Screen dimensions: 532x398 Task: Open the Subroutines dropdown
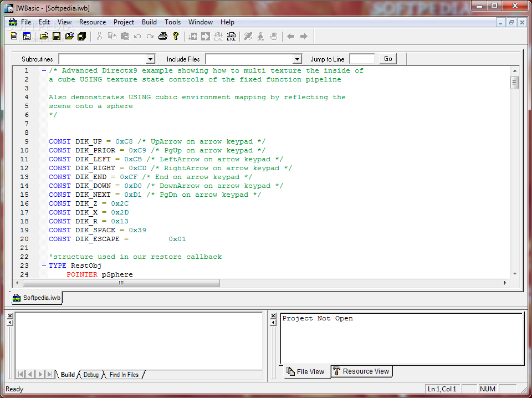(150, 59)
